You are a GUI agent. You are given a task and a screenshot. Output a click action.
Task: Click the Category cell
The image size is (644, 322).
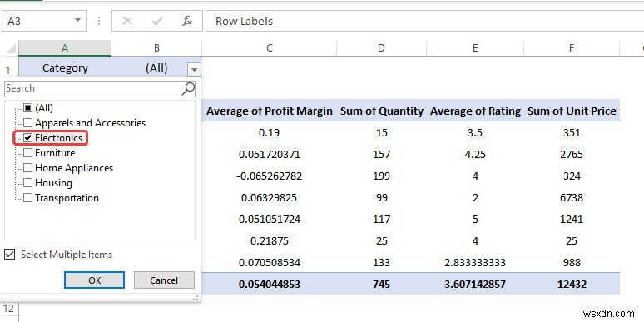click(65, 67)
